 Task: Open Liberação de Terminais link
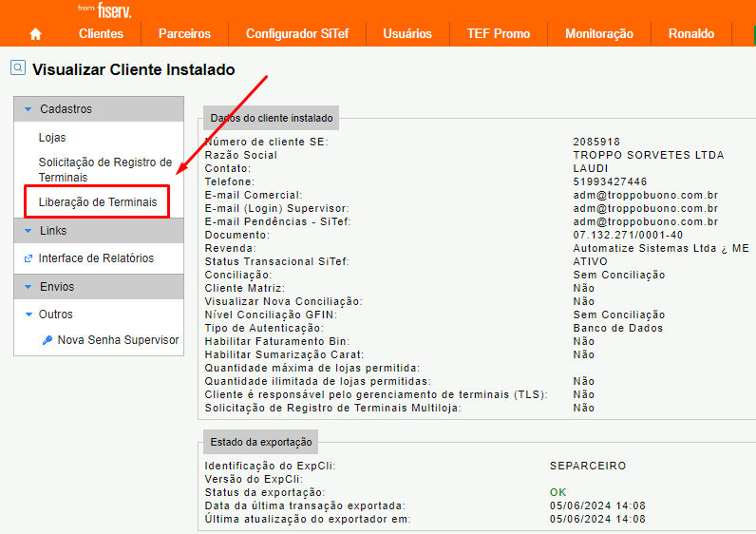[x=98, y=202]
